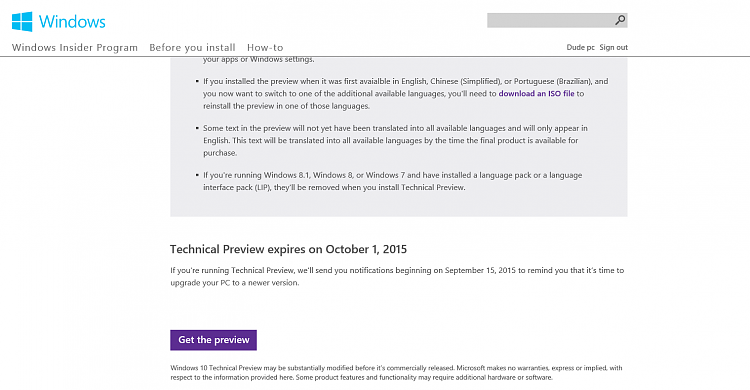
Task: Click the language pack removal bullet text
Action: point(392,181)
